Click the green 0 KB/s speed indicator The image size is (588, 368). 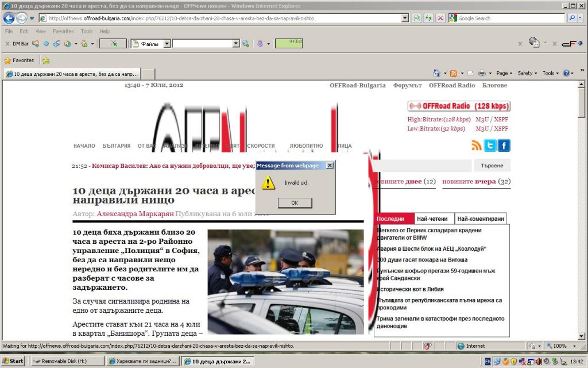[289, 44]
